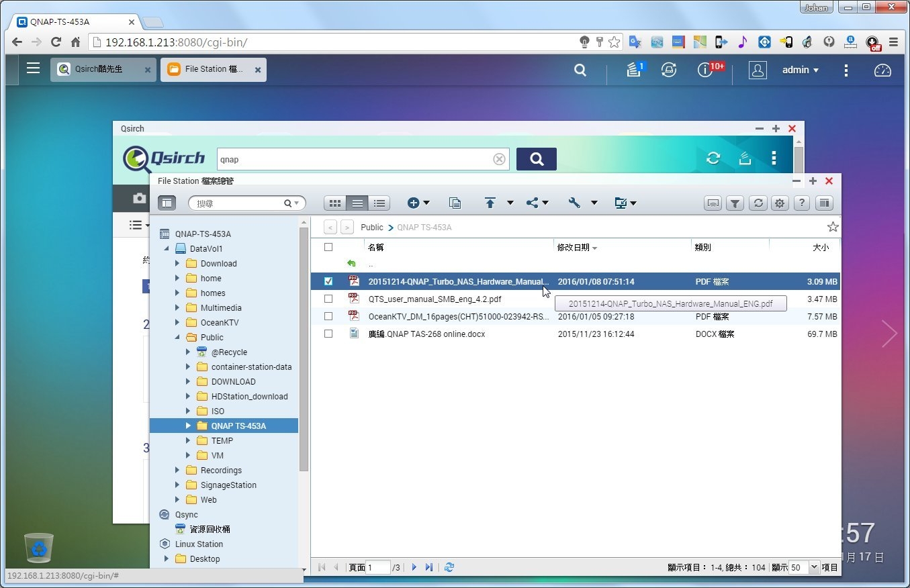Image resolution: width=910 pixels, height=588 pixels.
Task: Sort files by the 類別 column header
Action: point(703,247)
